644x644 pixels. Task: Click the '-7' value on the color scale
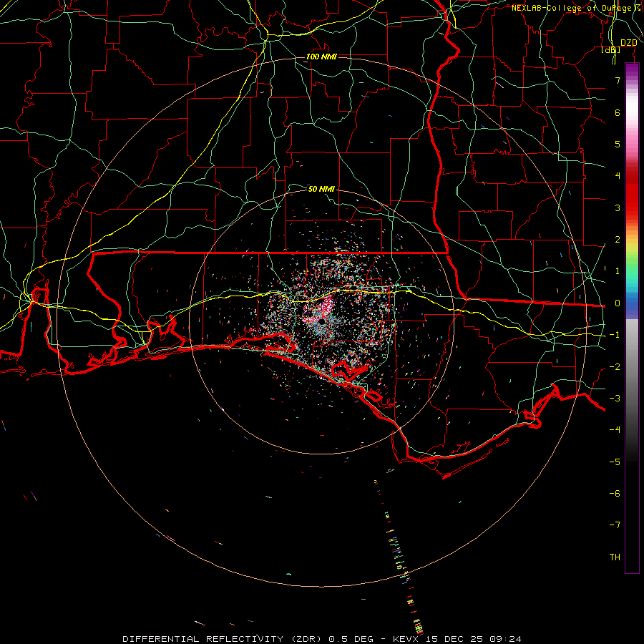[615, 525]
